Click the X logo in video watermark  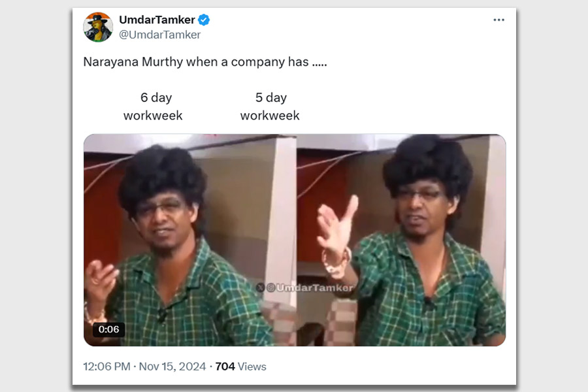[260, 287]
